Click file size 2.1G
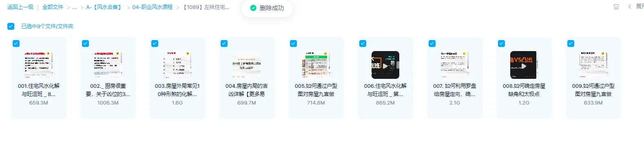Image resolution: width=644 pixels, height=163 pixels. click(x=455, y=103)
